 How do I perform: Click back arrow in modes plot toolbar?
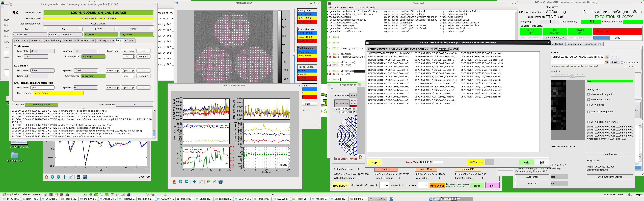click(x=52, y=177)
